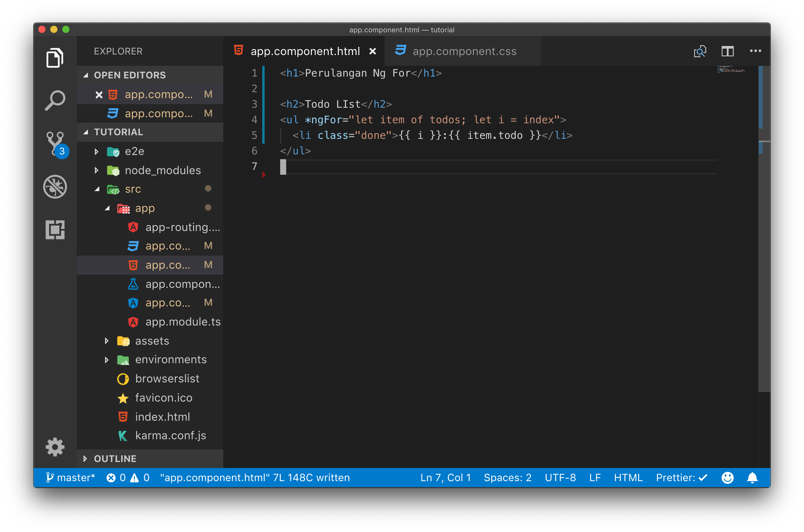
Task: Click the master* git branch indicator
Action: [70, 478]
